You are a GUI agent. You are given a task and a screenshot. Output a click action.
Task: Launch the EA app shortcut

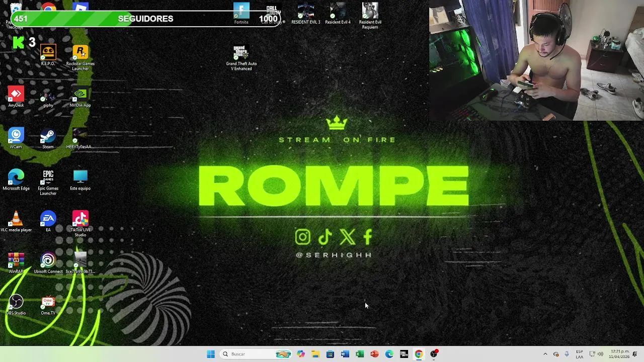48,222
